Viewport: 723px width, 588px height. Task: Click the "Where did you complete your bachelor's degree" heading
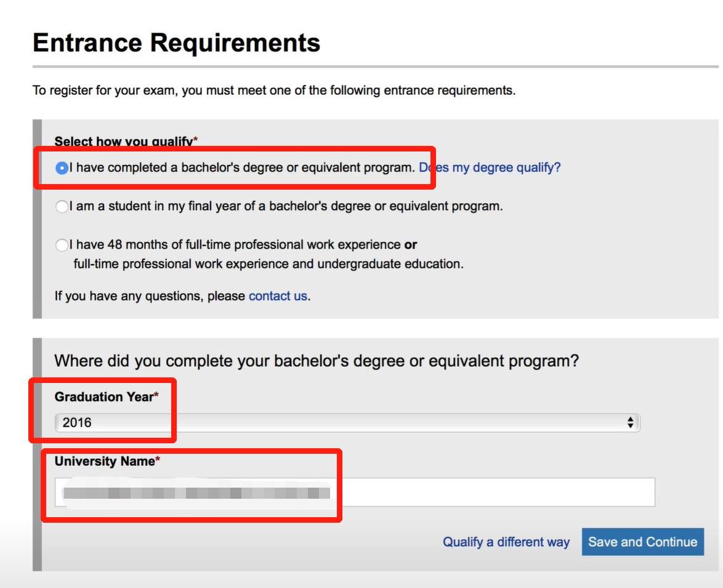tap(317, 361)
